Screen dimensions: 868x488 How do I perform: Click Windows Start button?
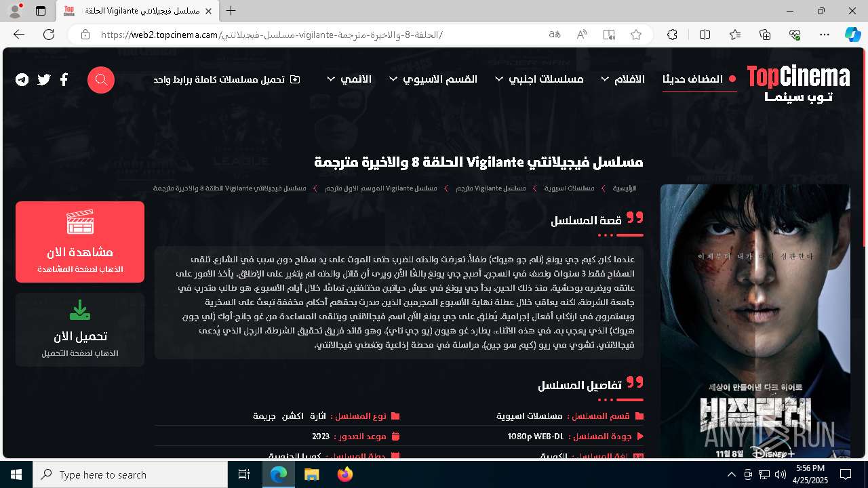pyautogui.click(x=16, y=474)
